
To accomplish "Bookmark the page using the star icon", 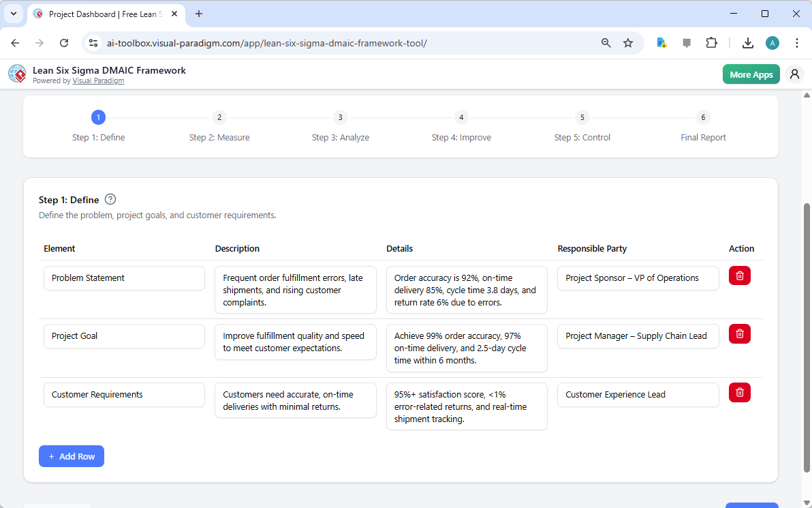I will tap(627, 42).
